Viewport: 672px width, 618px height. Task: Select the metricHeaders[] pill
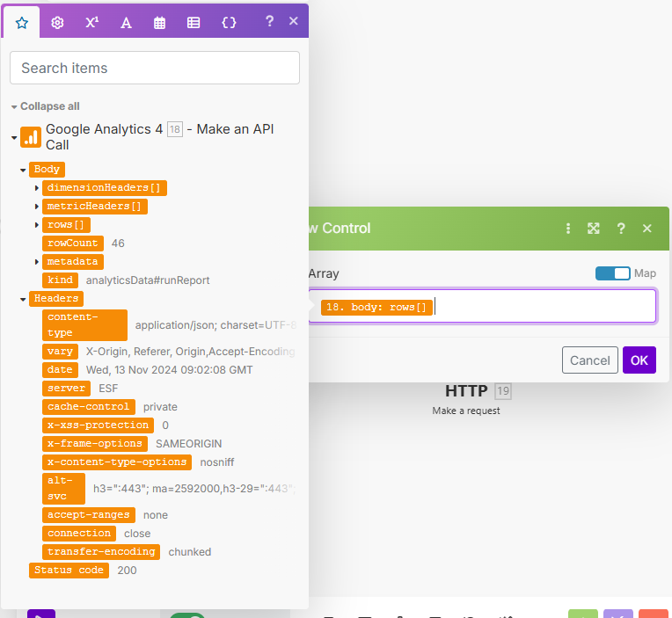[x=95, y=206]
